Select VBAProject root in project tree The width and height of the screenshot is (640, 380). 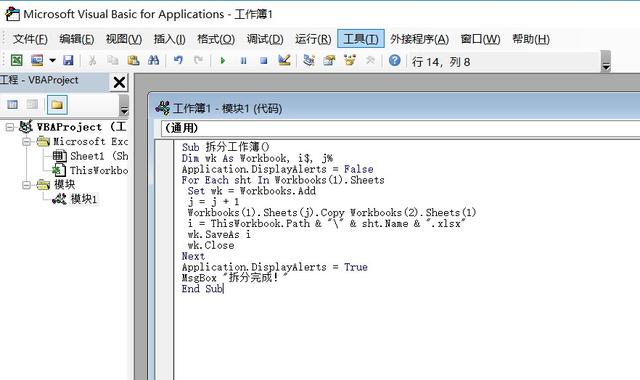click(81, 127)
